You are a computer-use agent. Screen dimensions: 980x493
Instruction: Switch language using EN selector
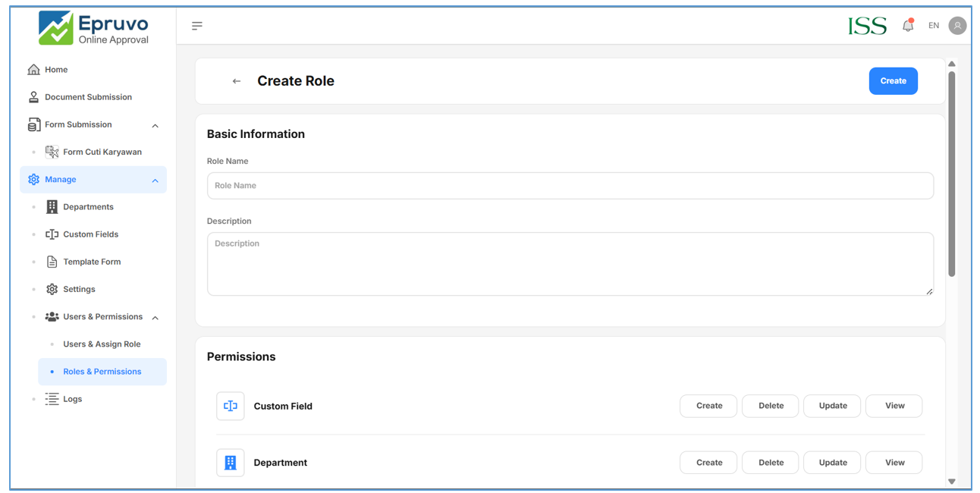pos(934,26)
